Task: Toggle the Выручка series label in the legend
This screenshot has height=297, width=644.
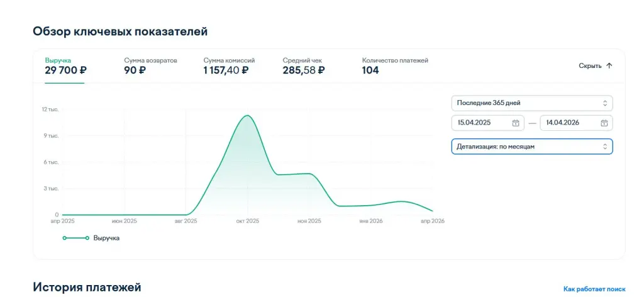Action: (106, 238)
